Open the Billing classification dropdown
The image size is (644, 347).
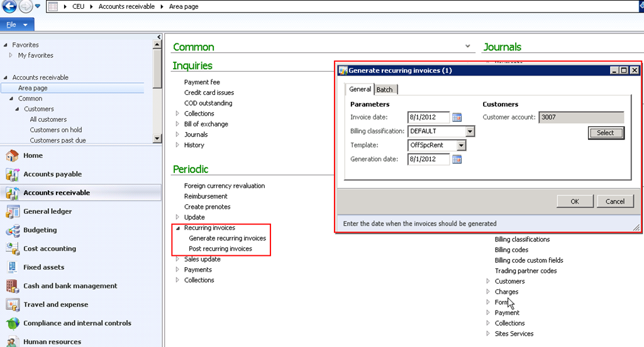(x=470, y=131)
